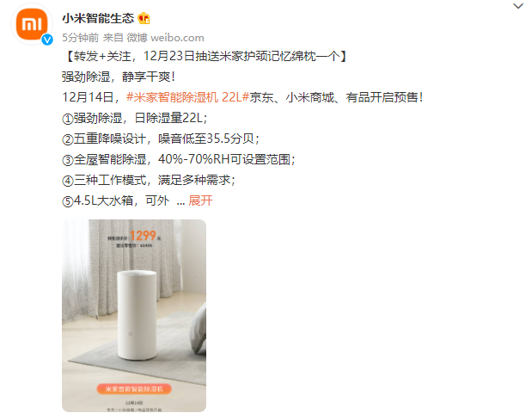This screenshot has height=419, width=532.
Task: Click the 5分钟前 timestamp
Action: [x=81, y=38]
